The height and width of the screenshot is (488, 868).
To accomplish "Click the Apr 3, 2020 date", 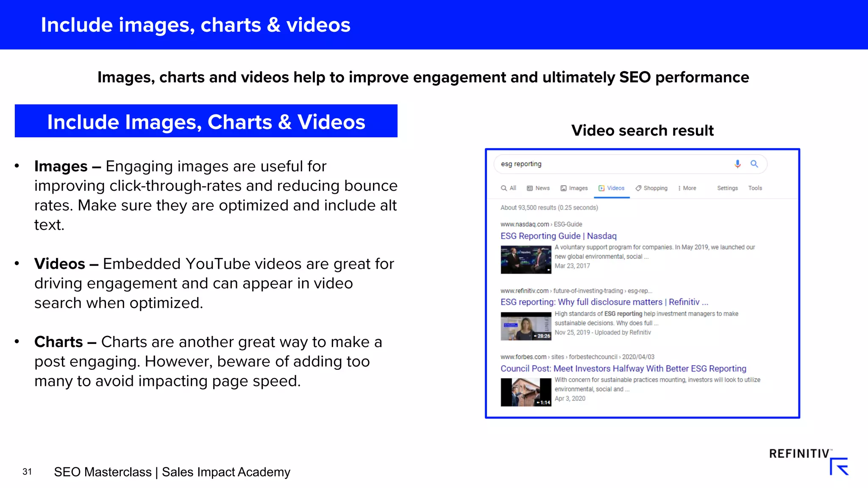I will pyautogui.click(x=570, y=399).
